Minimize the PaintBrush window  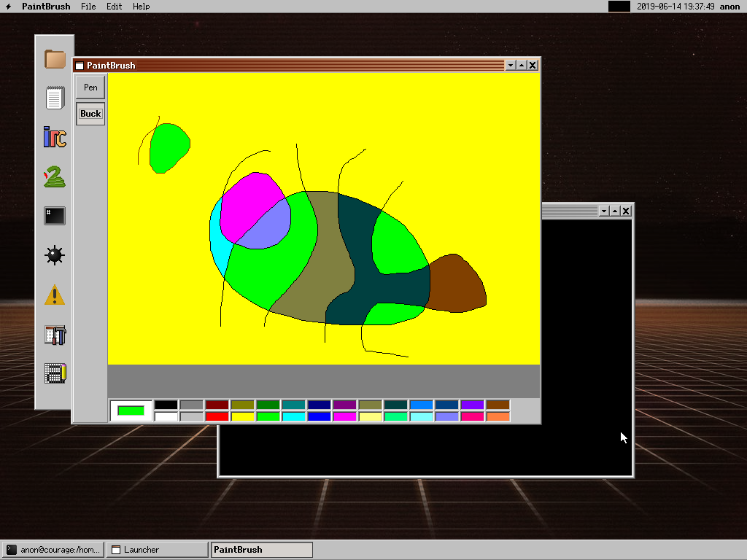(x=511, y=65)
